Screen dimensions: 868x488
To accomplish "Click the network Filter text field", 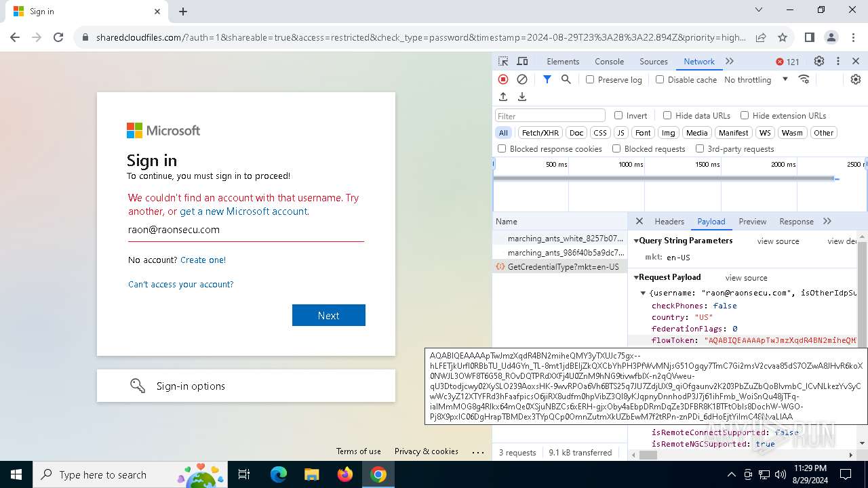I will (550, 115).
